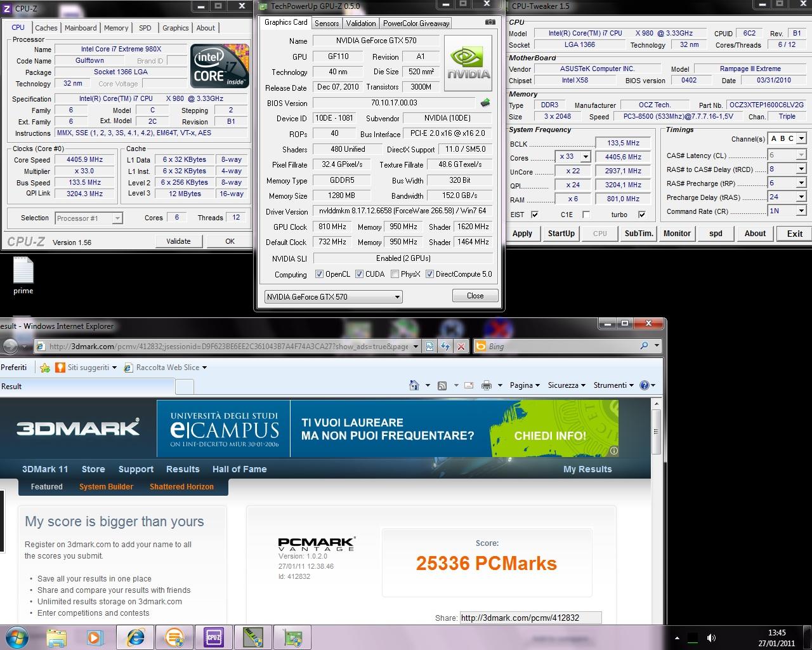
Task: Click the e-Campus banner advertisement
Action: point(388,428)
